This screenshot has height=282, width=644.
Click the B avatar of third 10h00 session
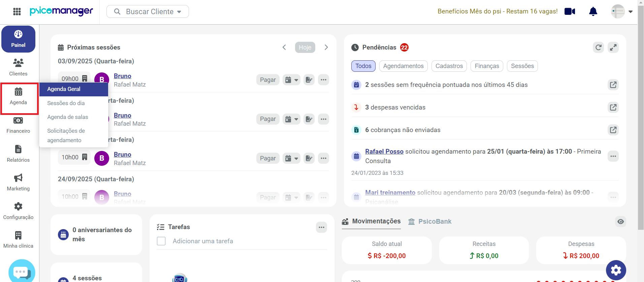click(102, 158)
